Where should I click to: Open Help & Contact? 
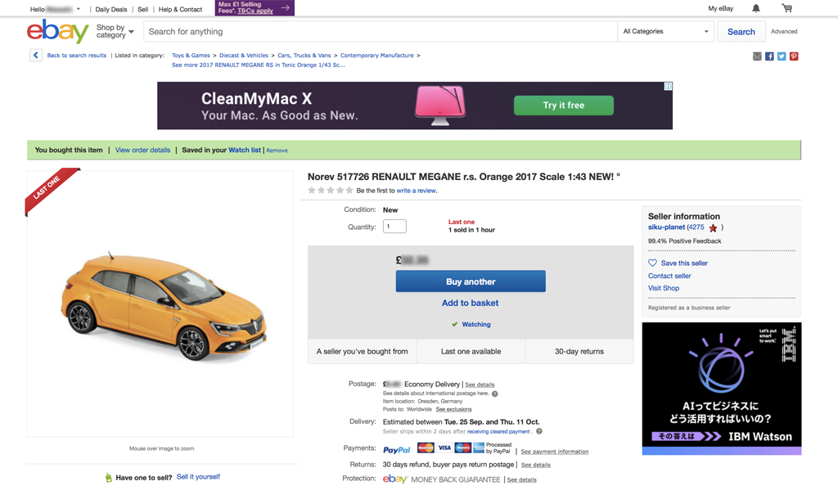(180, 9)
